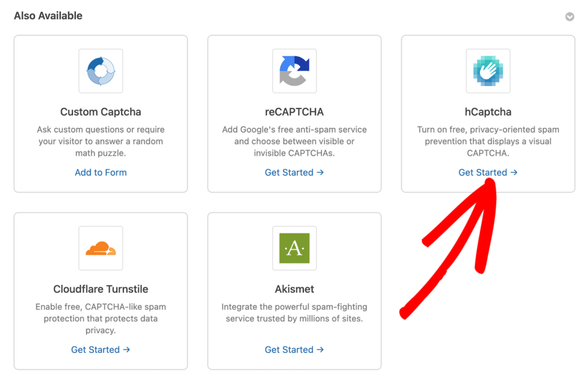Image resolution: width=588 pixels, height=381 pixels.
Task: Click the Cloudflare Turnstile cloud icon
Action: tap(100, 248)
